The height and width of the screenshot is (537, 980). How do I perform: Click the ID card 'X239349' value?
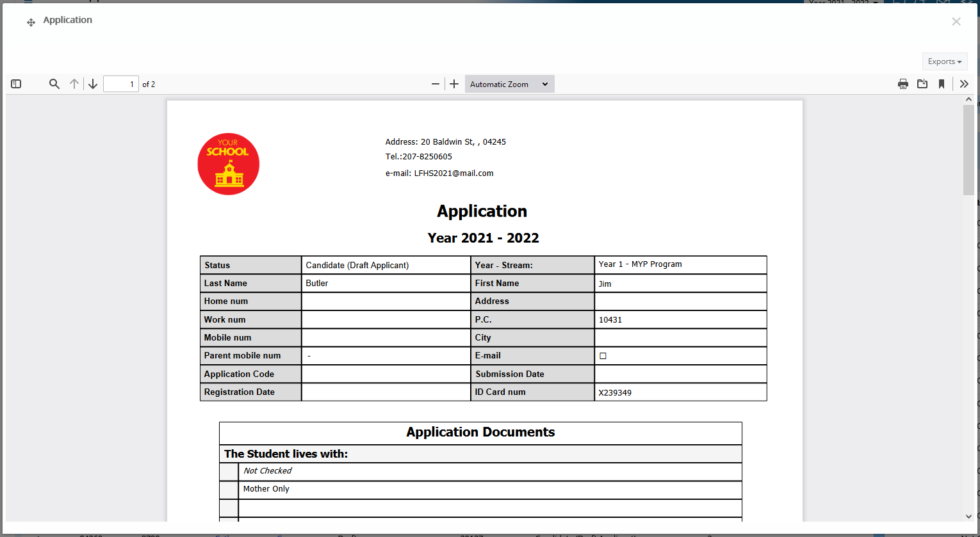[615, 392]
